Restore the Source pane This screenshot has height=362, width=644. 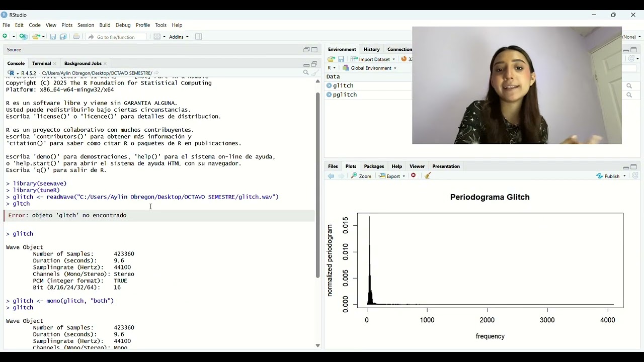pos(306,50)
